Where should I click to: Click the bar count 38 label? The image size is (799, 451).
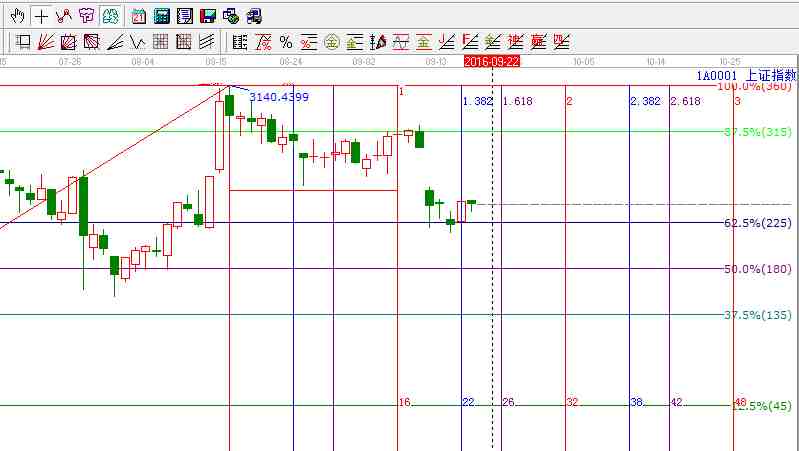pos(637,403)
